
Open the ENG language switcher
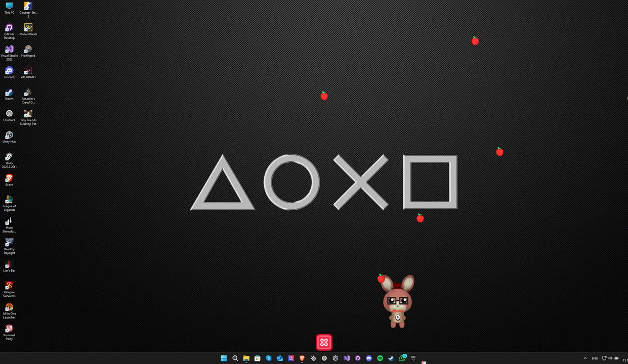point(595,358)
